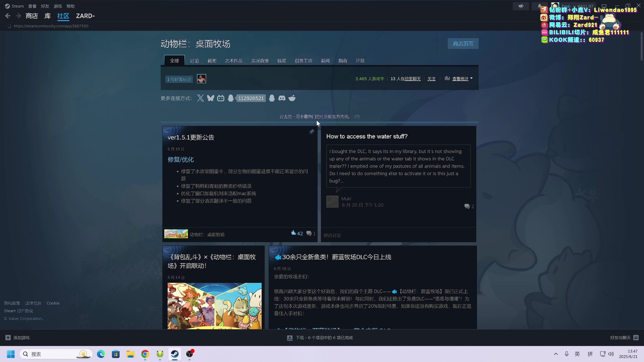Viewport: 644px width, 362px height.
Task: Click the QQ icon beside 112926521
Action: (231, 98)
